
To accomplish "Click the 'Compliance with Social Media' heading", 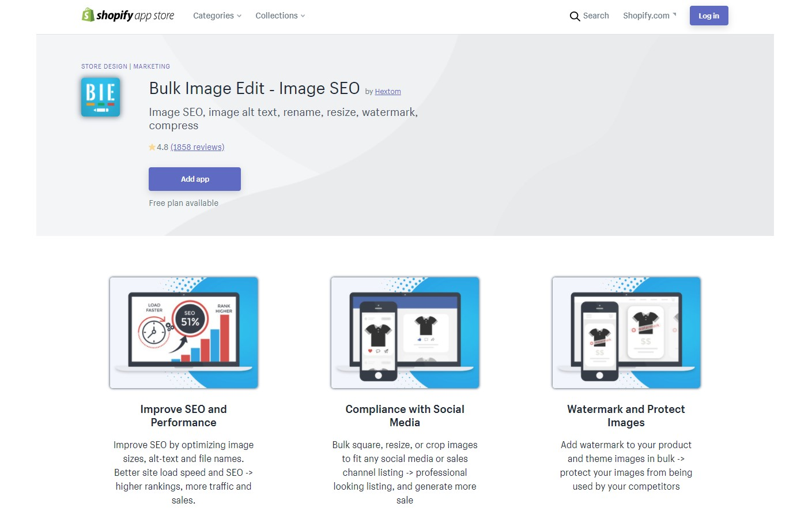I will [x=405, y=416].
